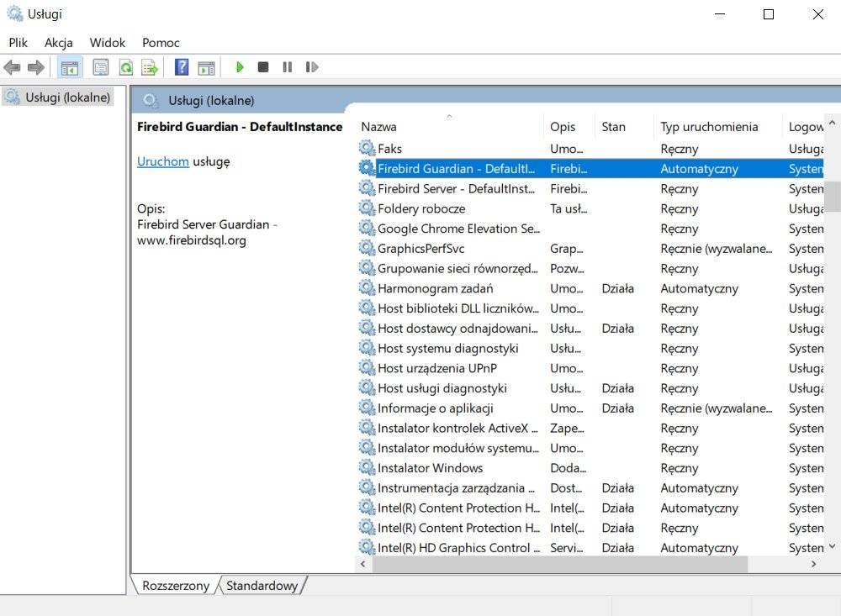841x616 pixels.
Task: Toggle the show/hide action pane button
Action: (206, 67)
